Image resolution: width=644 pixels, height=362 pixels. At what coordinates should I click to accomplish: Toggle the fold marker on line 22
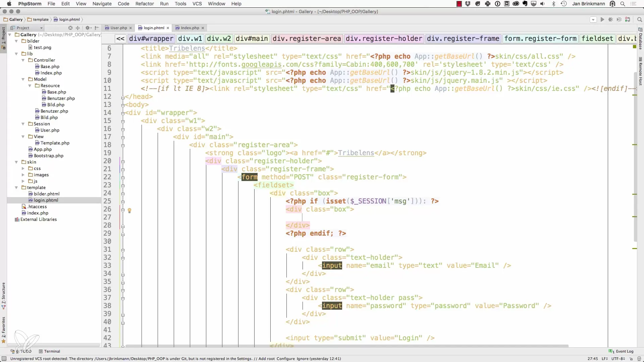pos(123,178)
